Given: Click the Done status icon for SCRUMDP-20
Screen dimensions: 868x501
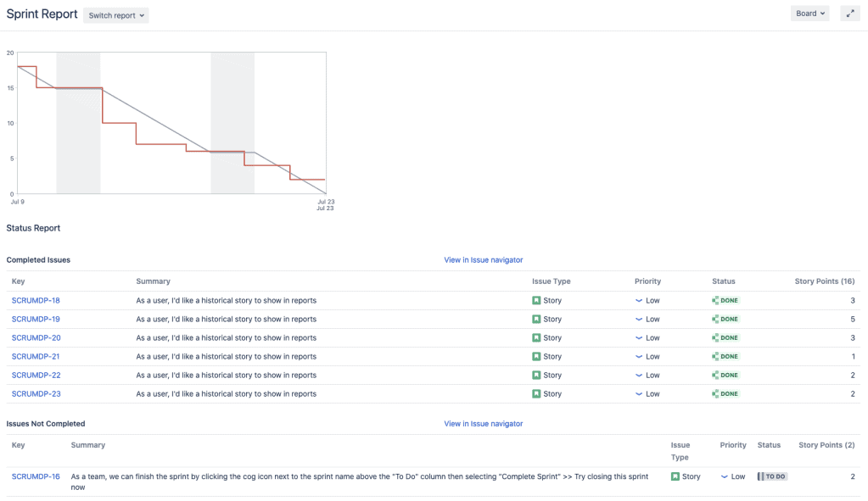Looking at the screenshot, I should coord(715,338).
